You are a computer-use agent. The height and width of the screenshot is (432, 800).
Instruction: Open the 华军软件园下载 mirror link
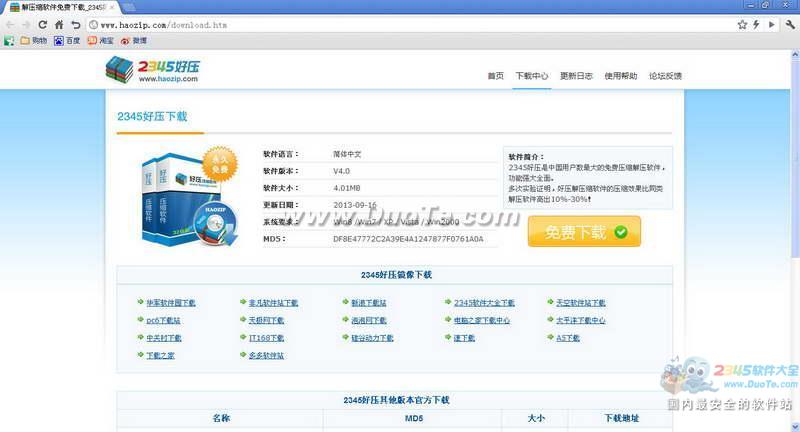click(171, 303)
